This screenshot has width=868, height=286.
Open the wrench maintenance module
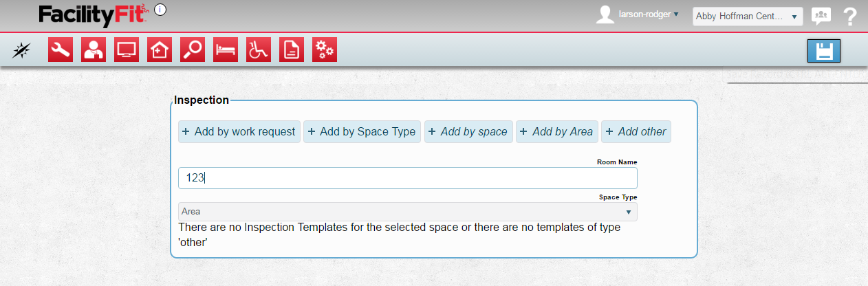coord(61,49)
